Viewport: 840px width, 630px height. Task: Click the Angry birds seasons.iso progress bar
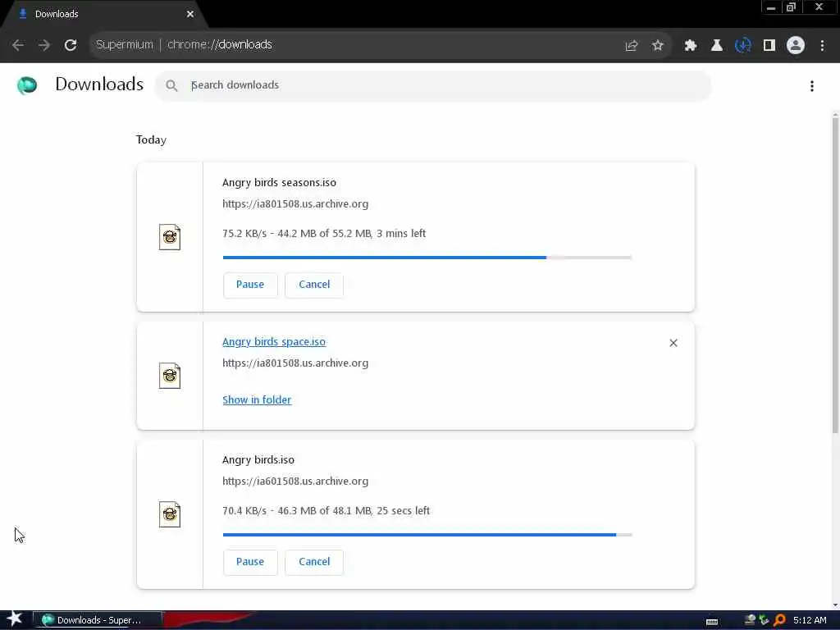427,258
